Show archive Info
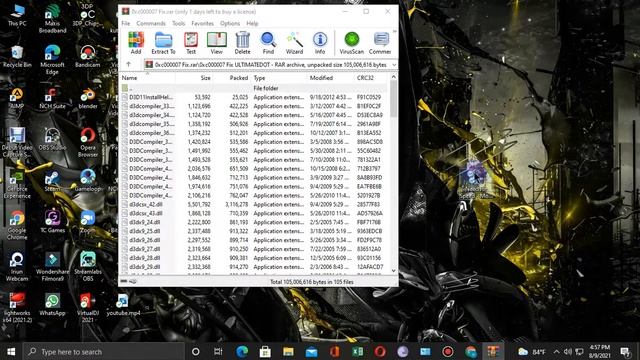Screen dimensions: 640x360 pyautogui.click(x=320, y=43)
